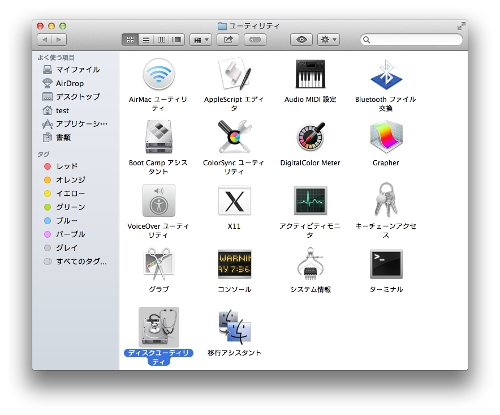Image resolution: width=500 pixels, height=415 pixels.
Task: Select the AppleScript Editor icon
Action: click(234, 74)
